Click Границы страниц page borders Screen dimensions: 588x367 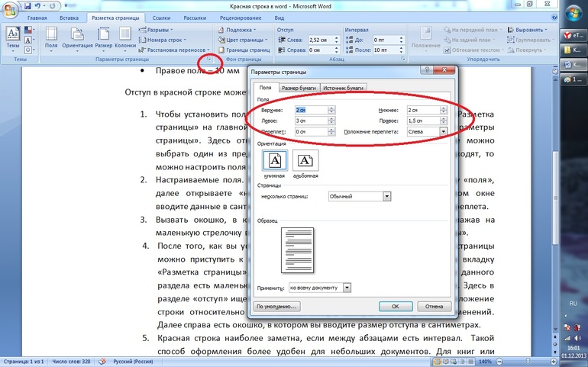tap(244, 50)
